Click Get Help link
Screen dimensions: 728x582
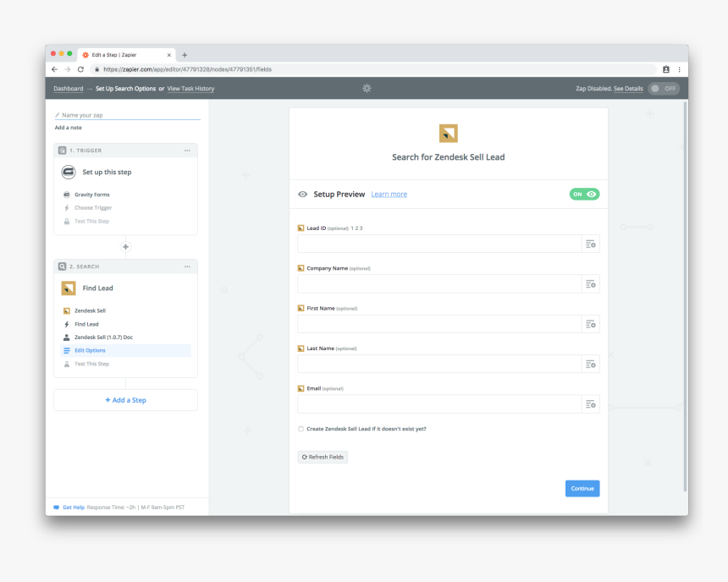pos(74,508)
